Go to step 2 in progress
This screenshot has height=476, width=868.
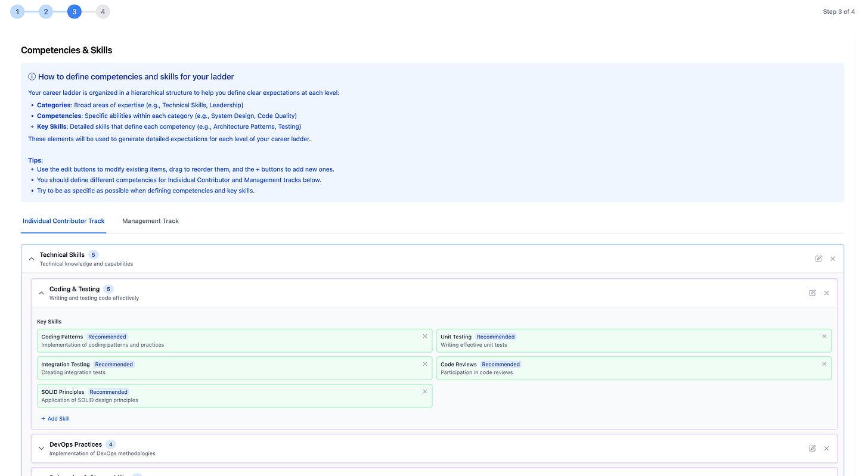click(x=46, y=11)
